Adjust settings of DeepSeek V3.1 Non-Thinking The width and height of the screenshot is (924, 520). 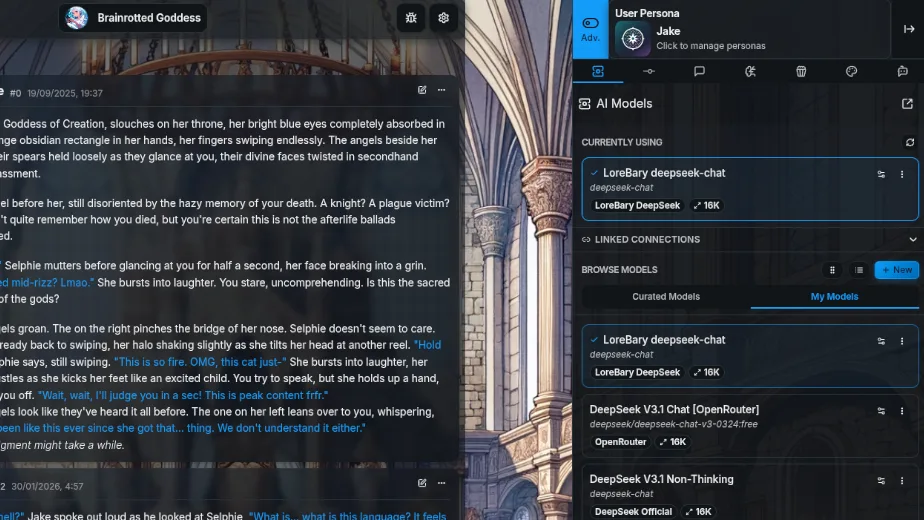(x=881, y=480)
